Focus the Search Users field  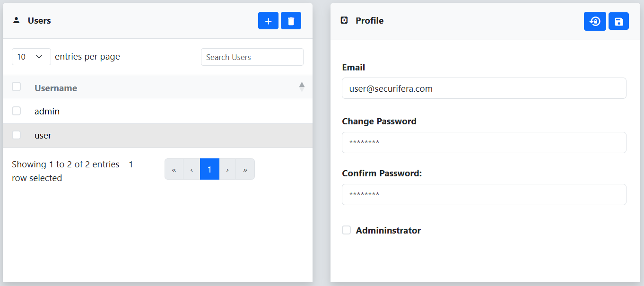click(252, 57)
